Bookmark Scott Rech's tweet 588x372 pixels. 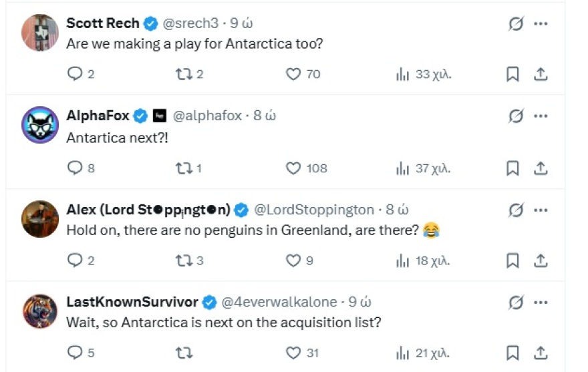pos(512,74)
